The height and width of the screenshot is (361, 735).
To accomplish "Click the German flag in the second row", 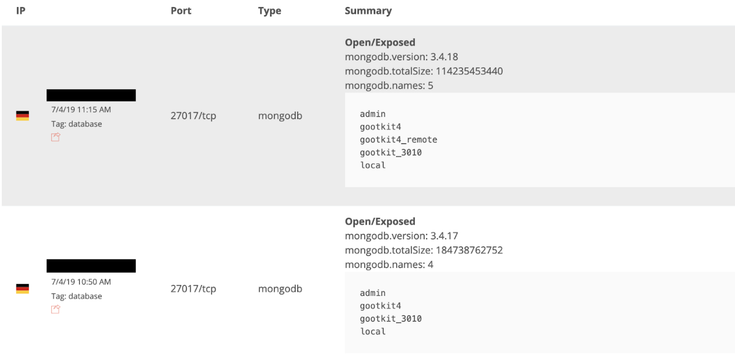I will (x=22, y=289).
